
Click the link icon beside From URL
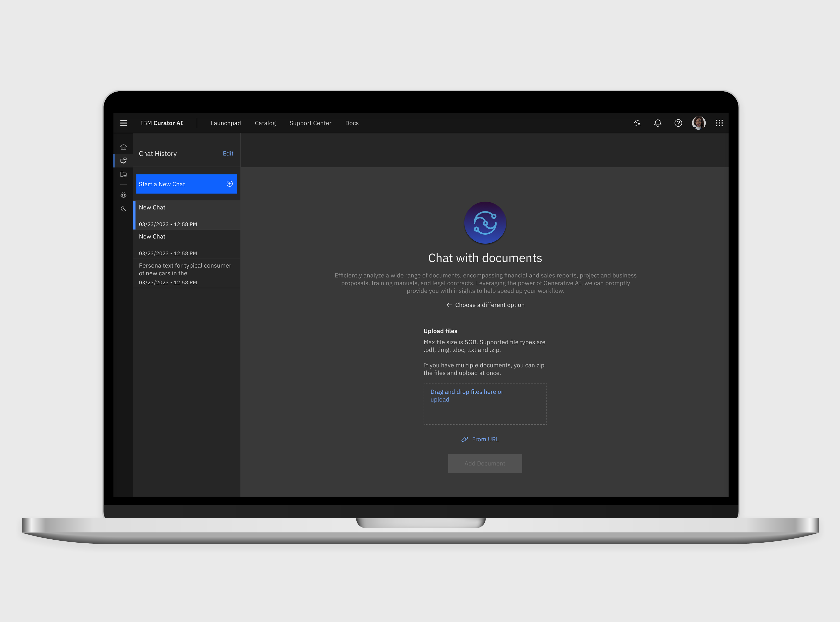[x=465, y=439]
